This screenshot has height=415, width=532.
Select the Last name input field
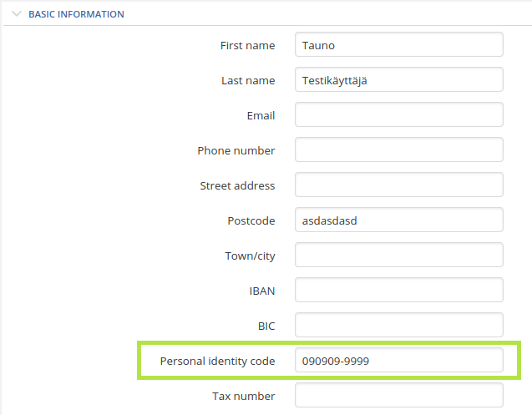(399, 79)
